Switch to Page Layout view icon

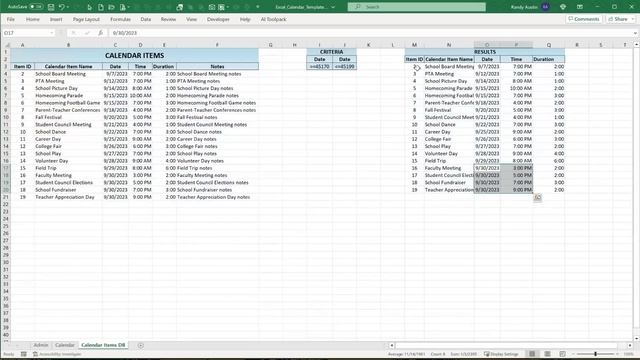point(547,354)
